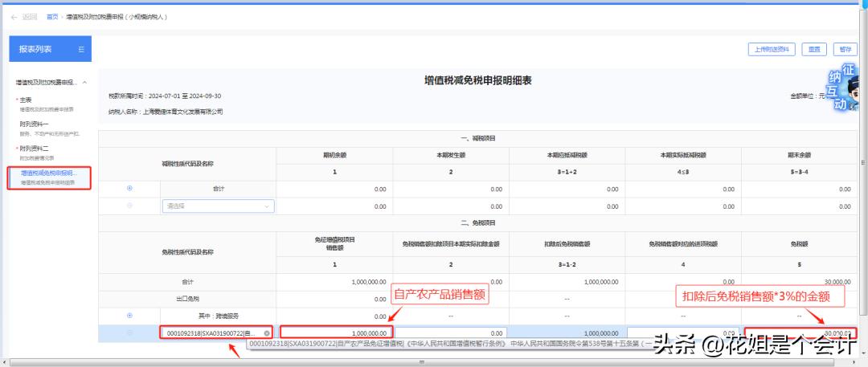Remove row icon beside 请选择 dropdown

(x=130, y=206)
